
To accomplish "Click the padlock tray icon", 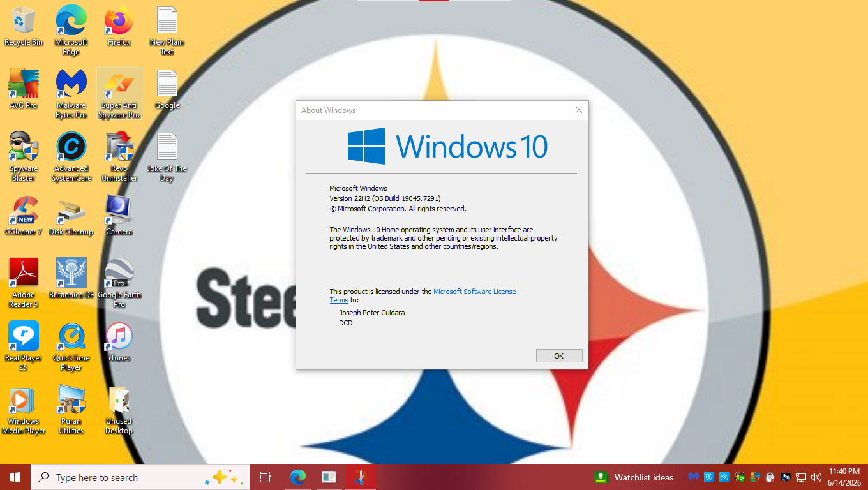I will [x=770, y=477].
